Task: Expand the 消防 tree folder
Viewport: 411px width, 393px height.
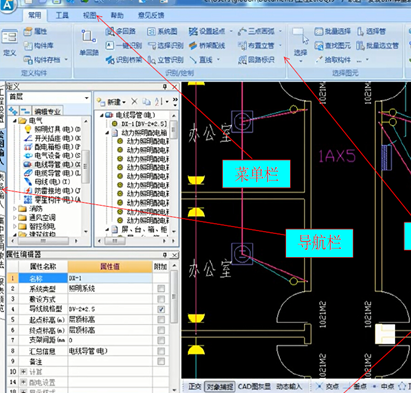Action: (x=14, y=209)
